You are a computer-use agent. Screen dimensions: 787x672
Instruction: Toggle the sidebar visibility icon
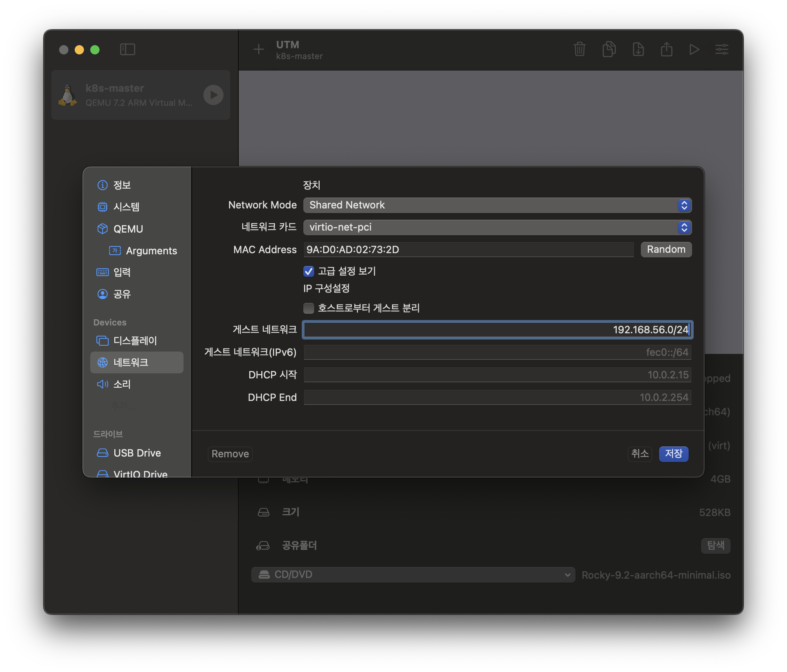pos(128,49)
